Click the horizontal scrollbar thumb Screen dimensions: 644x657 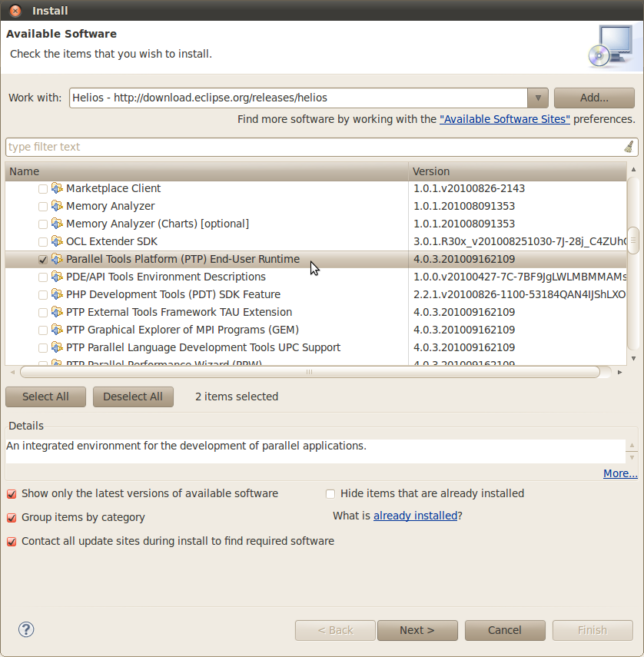pyautogui.click(x=310, y=372)
